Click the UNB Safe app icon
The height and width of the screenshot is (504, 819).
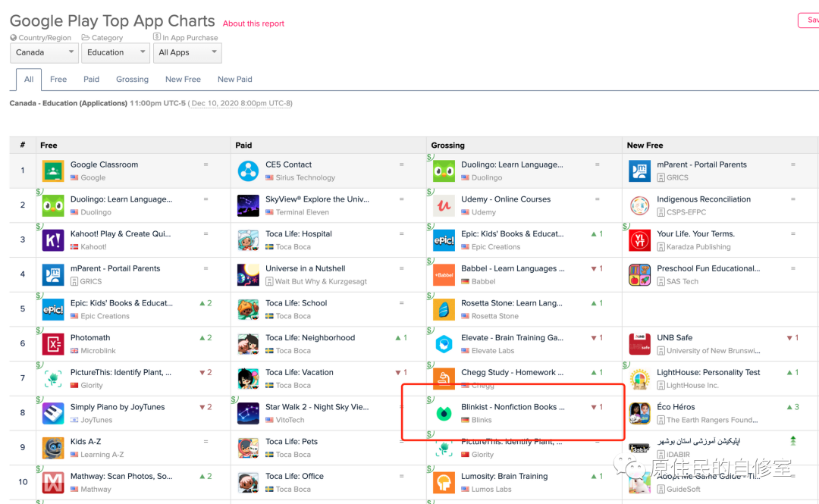(639, 344)
